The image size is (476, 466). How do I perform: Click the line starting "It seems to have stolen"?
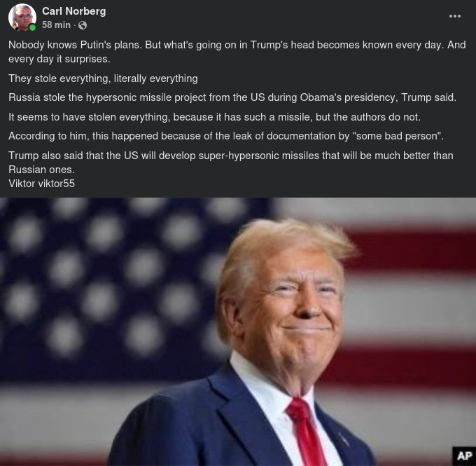click(x=214, y=117)
